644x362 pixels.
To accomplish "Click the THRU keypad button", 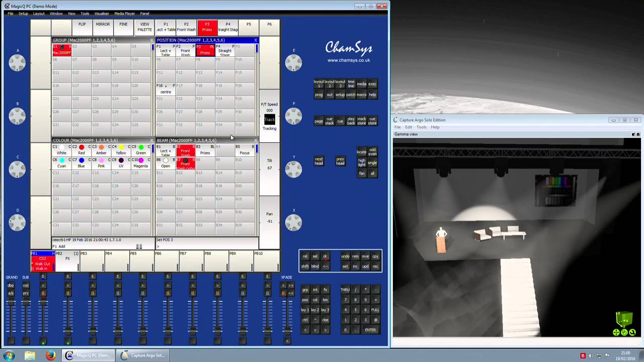I will (345, 290).
